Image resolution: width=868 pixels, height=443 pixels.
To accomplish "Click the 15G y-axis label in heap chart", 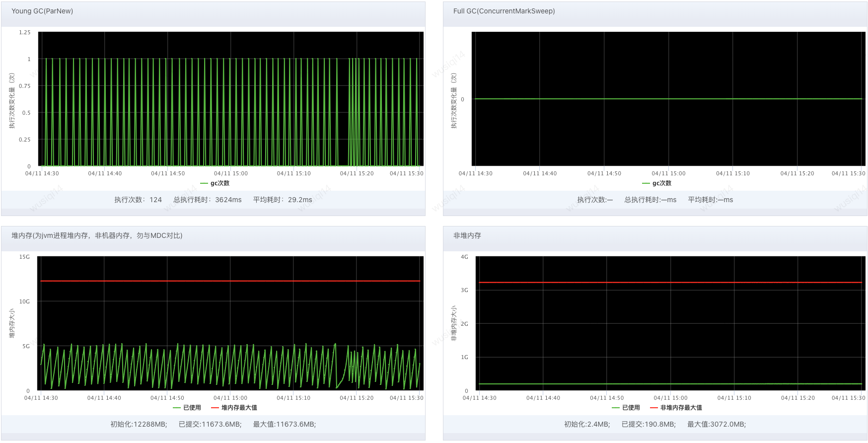I will pos(24,257).
